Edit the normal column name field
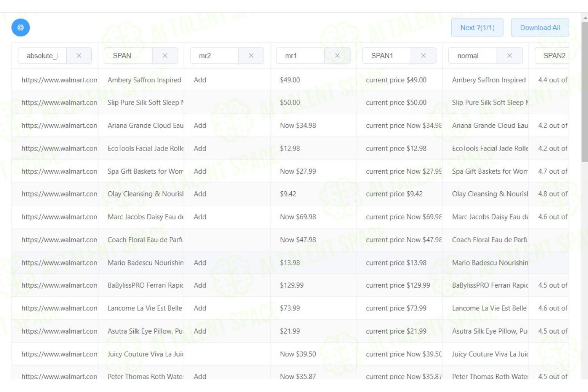 pos(473,56)
